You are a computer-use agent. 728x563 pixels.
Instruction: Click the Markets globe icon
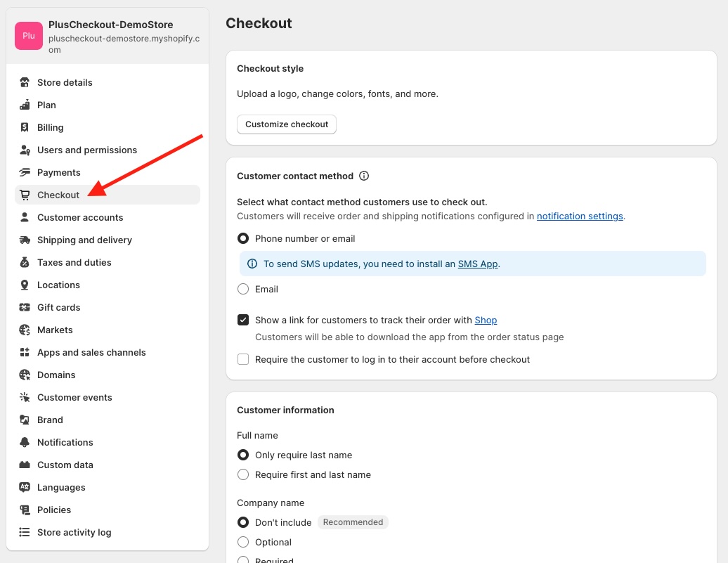[25, 330]
